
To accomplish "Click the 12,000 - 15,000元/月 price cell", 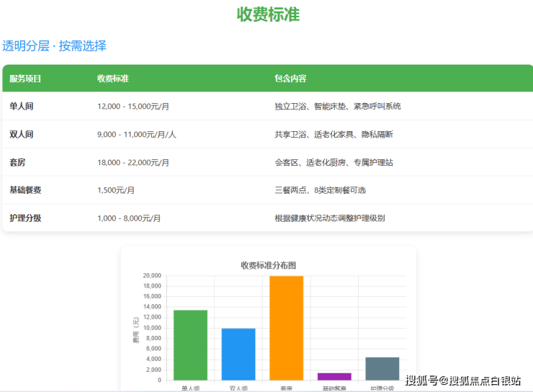I will click(133, 106).
